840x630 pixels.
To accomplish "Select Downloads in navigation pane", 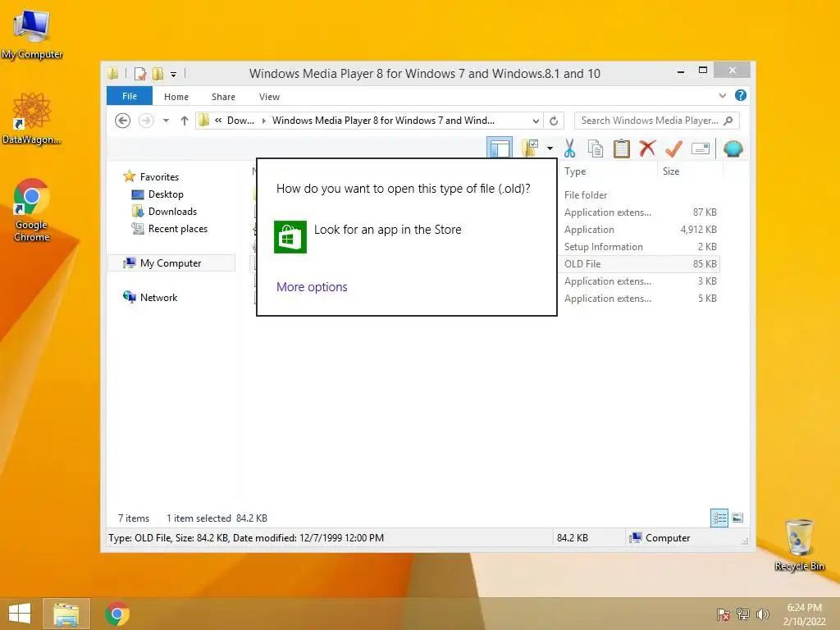I will coord(172,211).
